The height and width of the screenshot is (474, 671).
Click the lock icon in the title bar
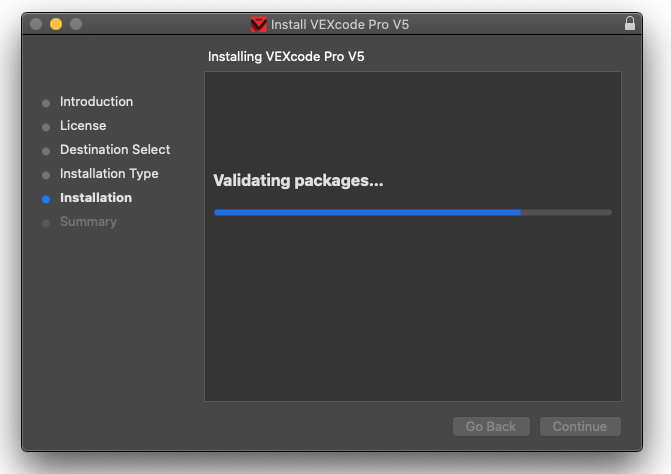click(x=630, y=24)
